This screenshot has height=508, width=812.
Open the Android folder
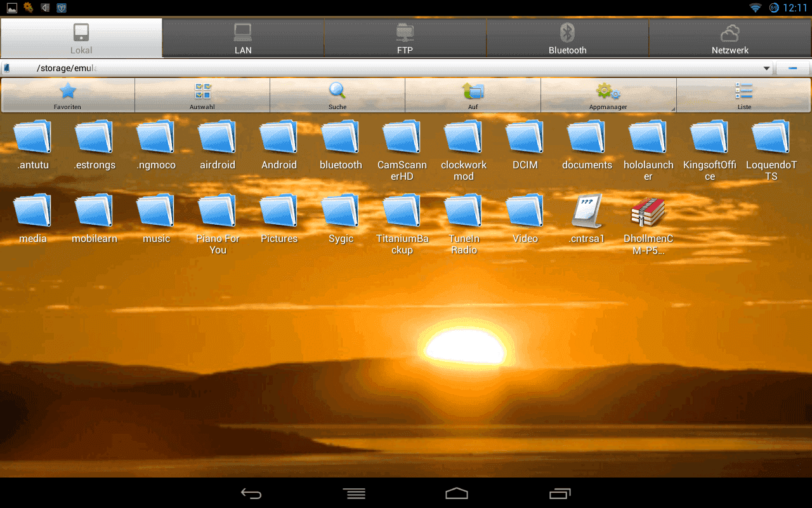(279, 145)
